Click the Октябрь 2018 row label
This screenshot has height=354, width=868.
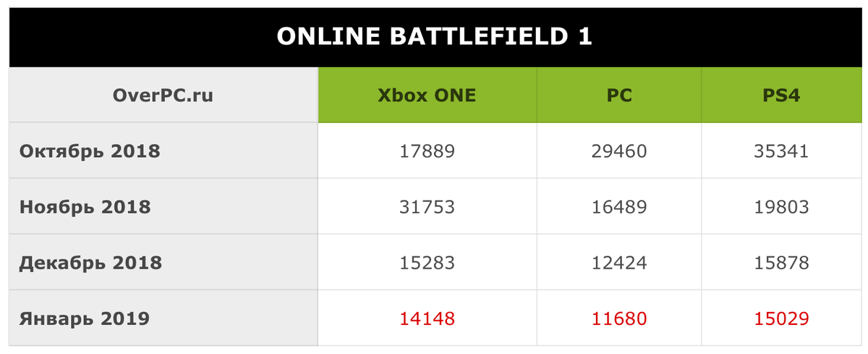coord(90,151)
